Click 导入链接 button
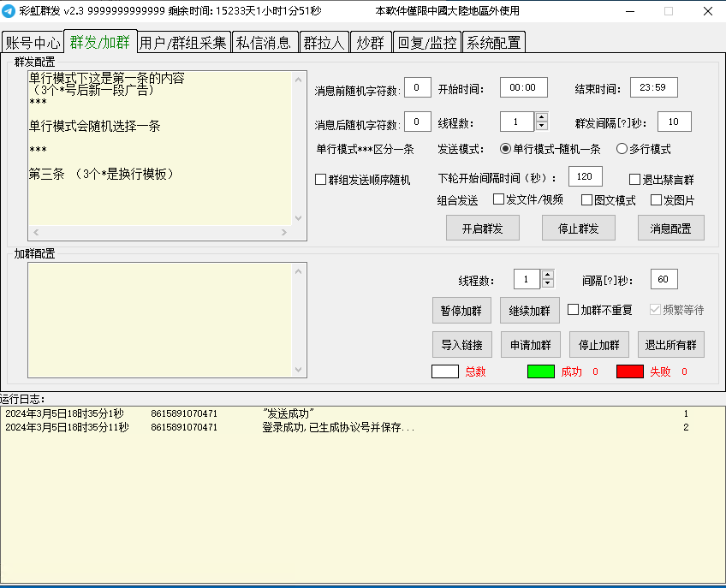 click(x=461, y=345)
